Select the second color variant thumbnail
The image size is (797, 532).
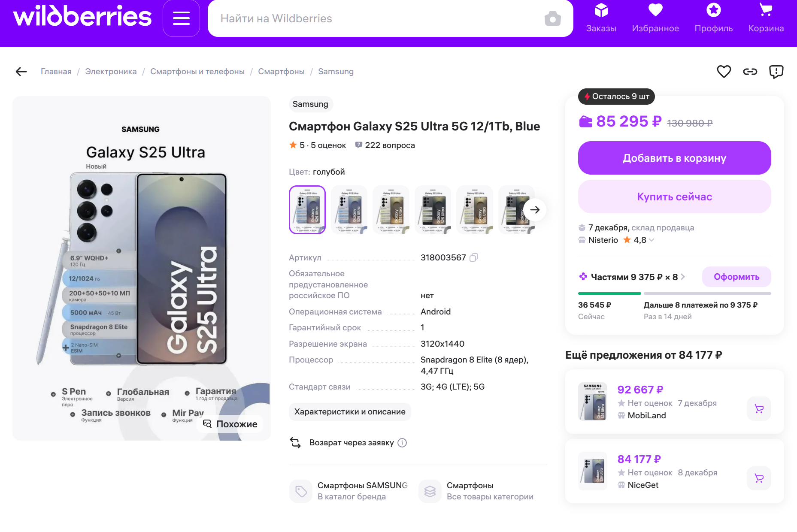pyautogui.click(x=349, y=210)
